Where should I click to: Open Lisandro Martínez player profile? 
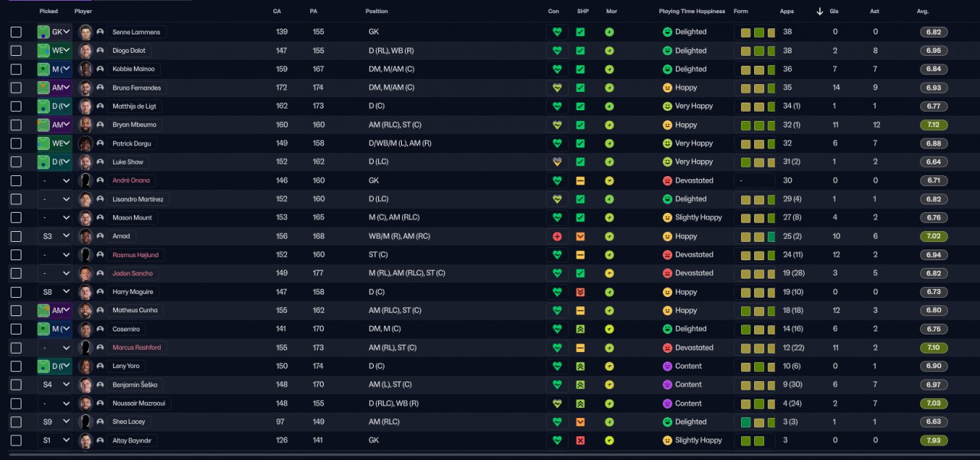138,199
